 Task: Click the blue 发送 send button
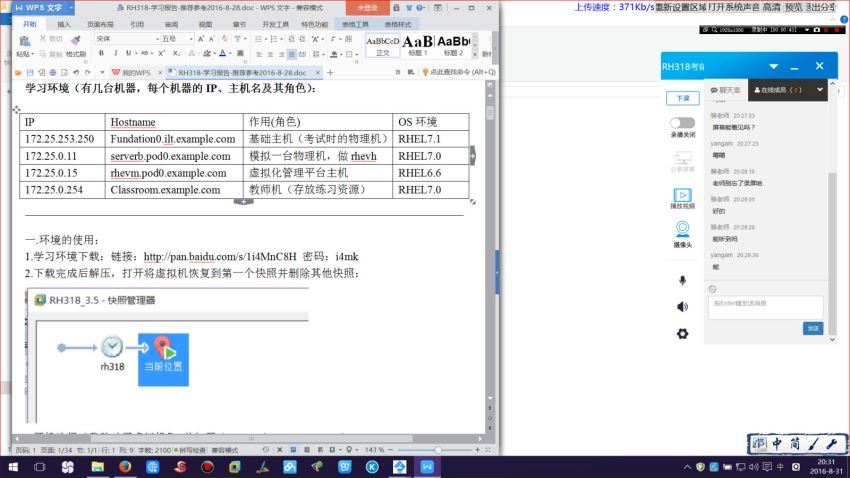tap(813, 328)
